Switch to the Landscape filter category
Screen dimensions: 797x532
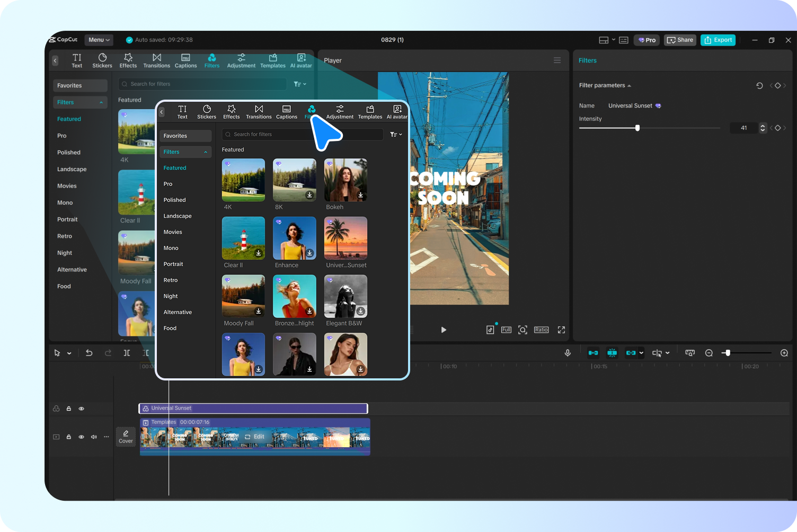pyautogui.click(x=178, y=216)
